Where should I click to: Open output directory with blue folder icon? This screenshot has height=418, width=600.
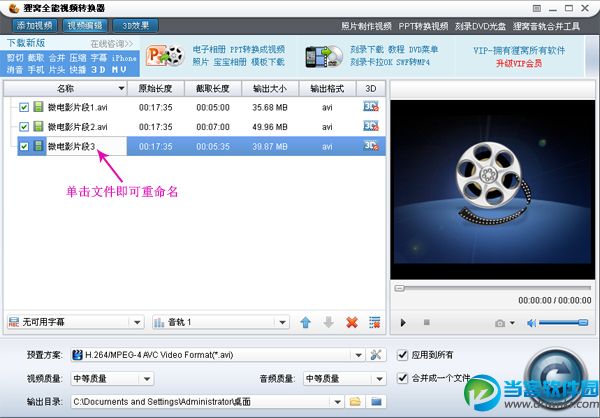pos(376,402)
